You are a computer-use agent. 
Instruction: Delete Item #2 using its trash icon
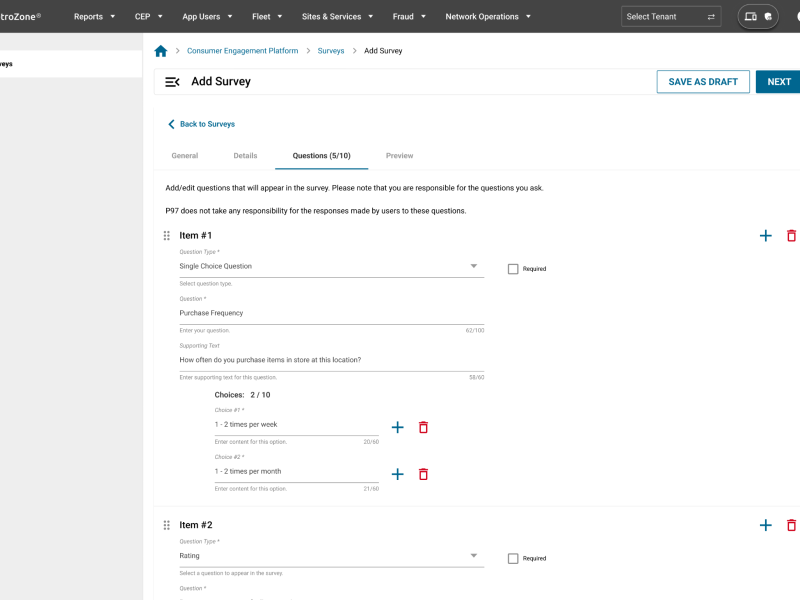pyautogui.click(x=791, y=524)
